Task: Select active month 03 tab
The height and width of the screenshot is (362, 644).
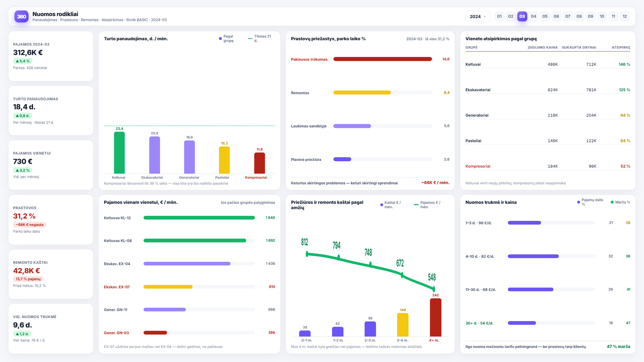Action: tap(522, 16)
